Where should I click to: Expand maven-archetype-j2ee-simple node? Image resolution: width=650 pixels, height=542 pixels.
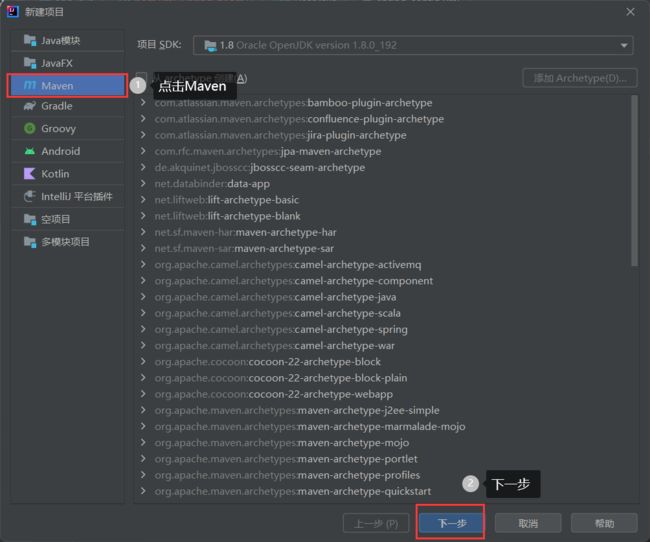pyautogui.click(x=143, y=410)
